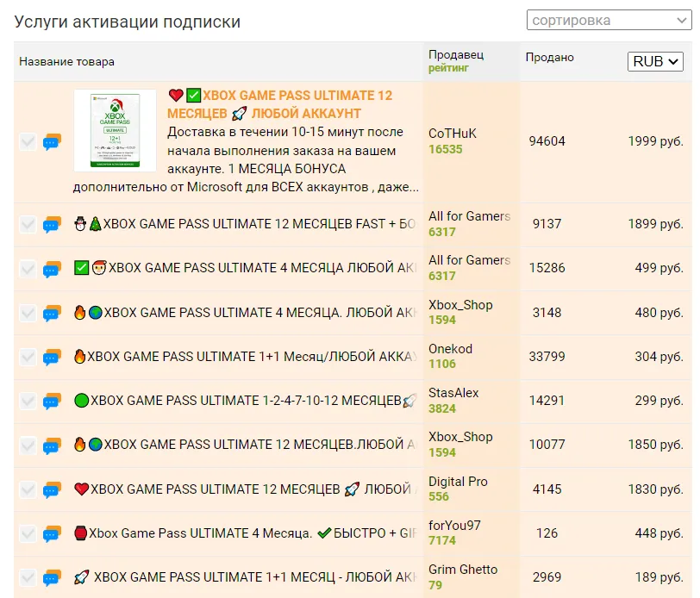Click Xbox_Shop in 480 руб. row
The image size is (700, 598).
point(460,305)
